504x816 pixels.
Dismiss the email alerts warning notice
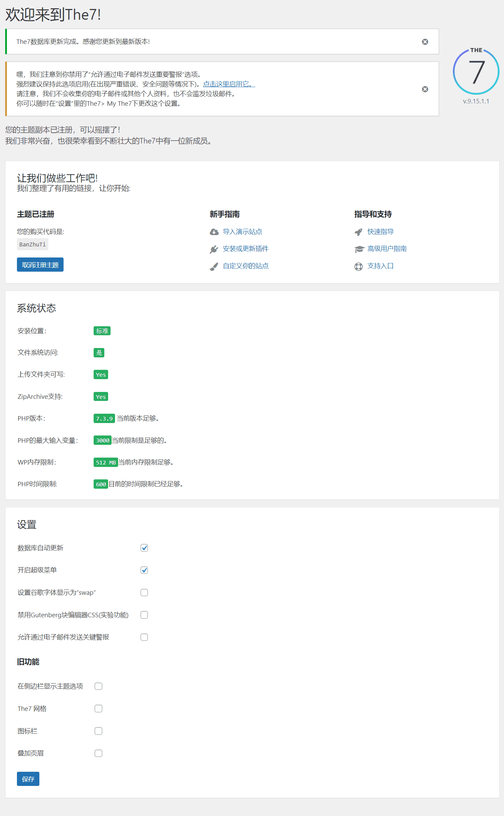click(425, 89)
